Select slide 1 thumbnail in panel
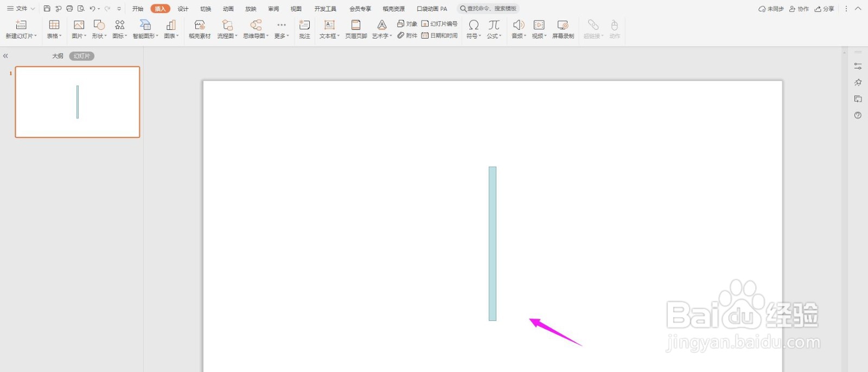This screenshot has height=372, width=868. [x=78, y=102]
